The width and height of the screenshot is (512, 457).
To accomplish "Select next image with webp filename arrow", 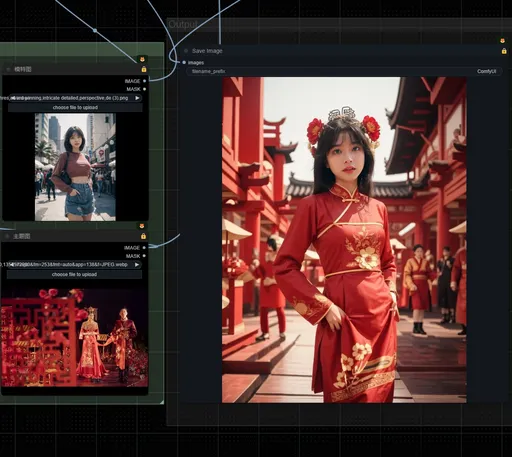I will point(137,264).
